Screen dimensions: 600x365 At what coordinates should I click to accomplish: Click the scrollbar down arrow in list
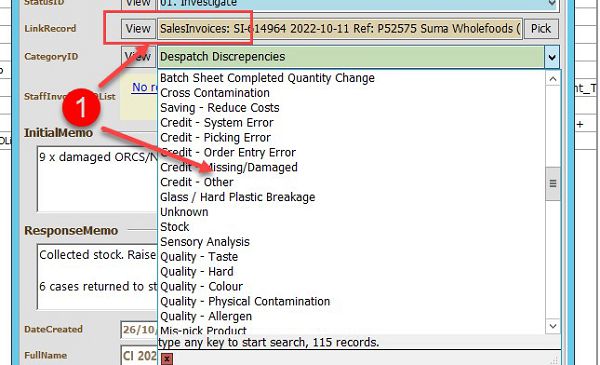(x=553, y=326)
